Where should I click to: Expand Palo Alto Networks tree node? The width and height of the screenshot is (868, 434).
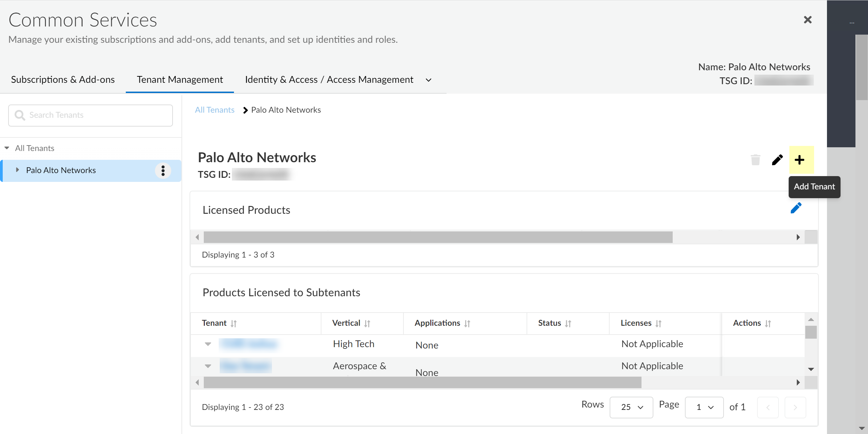point(17,170)
